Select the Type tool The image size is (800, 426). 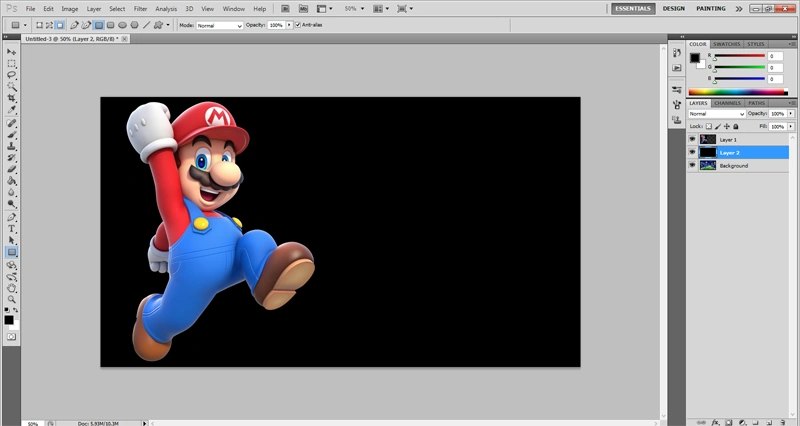tap(12, 228)
